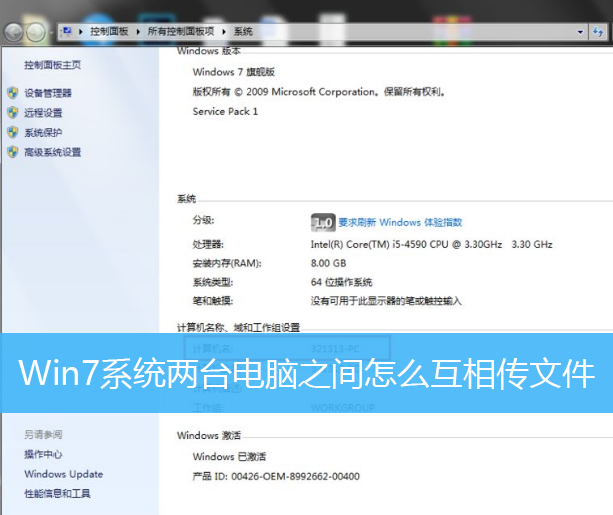Select 所有控制面板项 in the breadcrumb

coord(181,32)
